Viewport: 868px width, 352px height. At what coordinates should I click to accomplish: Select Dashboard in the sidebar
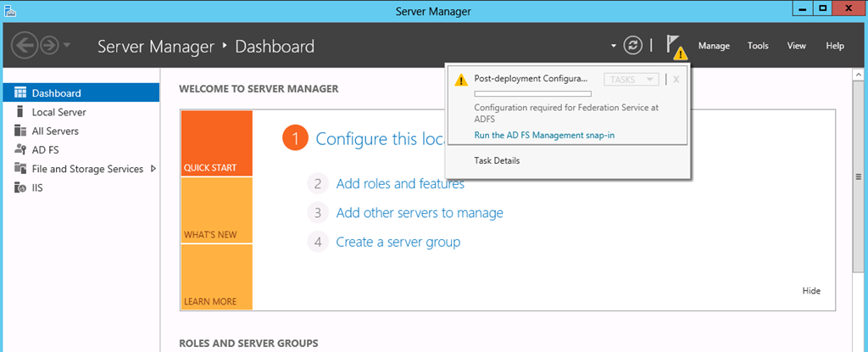81,93
